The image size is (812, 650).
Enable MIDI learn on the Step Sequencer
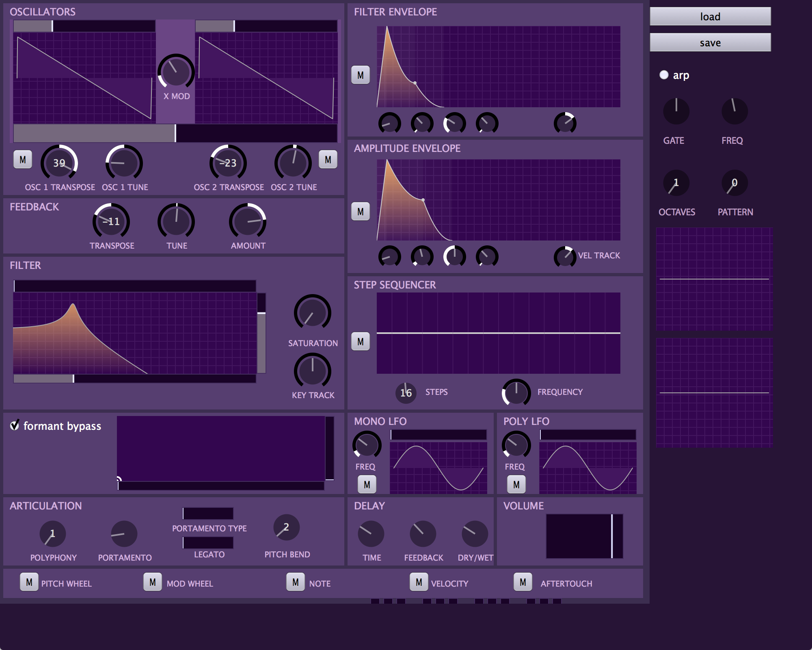360,341
